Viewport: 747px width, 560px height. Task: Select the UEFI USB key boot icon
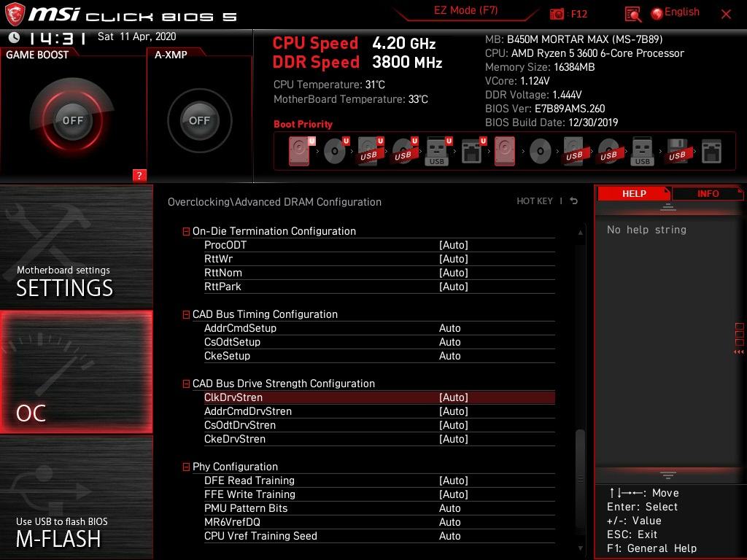[438, 152]
